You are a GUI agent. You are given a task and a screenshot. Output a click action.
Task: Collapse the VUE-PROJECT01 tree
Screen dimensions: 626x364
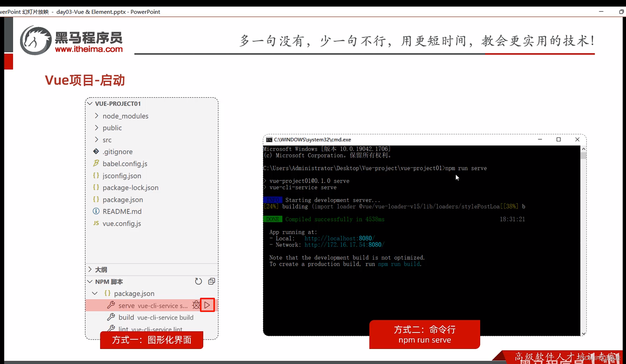coord(90,103)
